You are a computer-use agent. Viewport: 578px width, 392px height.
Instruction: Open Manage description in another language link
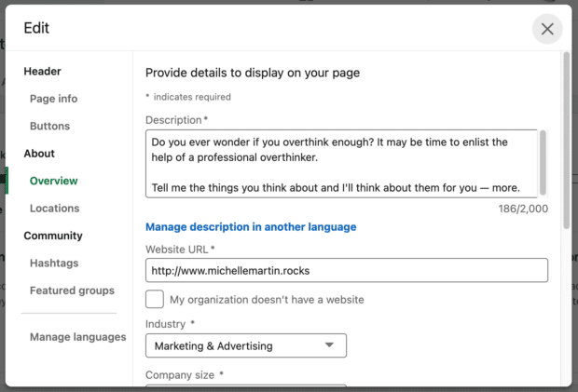(x=251, y=227)
